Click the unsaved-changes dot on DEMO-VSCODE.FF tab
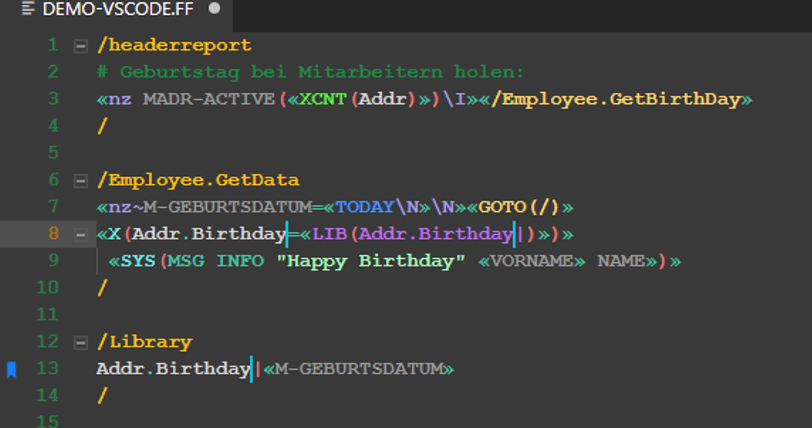812x428 pixels. click(214, 8)
